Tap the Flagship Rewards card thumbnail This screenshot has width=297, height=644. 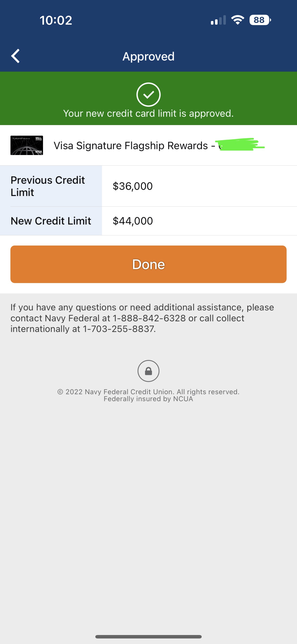point(27,145)
